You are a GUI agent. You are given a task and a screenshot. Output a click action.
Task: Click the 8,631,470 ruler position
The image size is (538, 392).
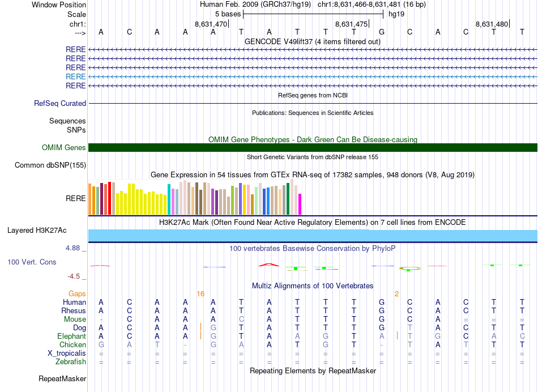[211, 24]
